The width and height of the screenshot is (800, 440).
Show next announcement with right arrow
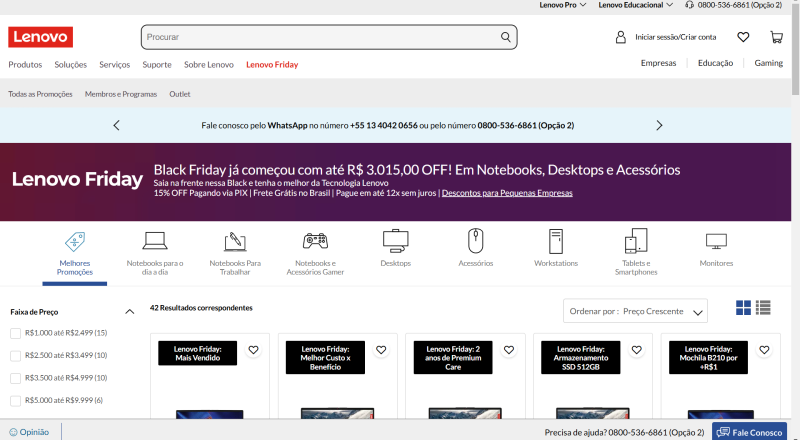(x=659, y=125)
